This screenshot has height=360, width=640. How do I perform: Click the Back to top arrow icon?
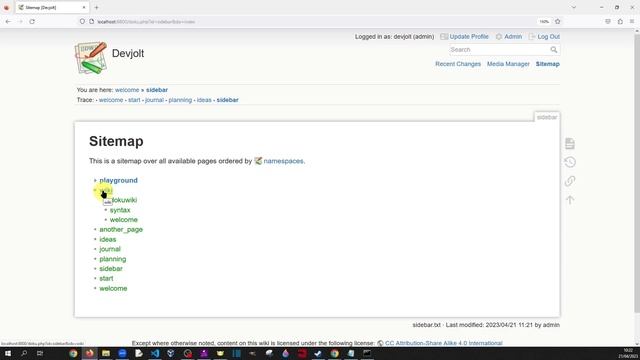click(570, 200)
